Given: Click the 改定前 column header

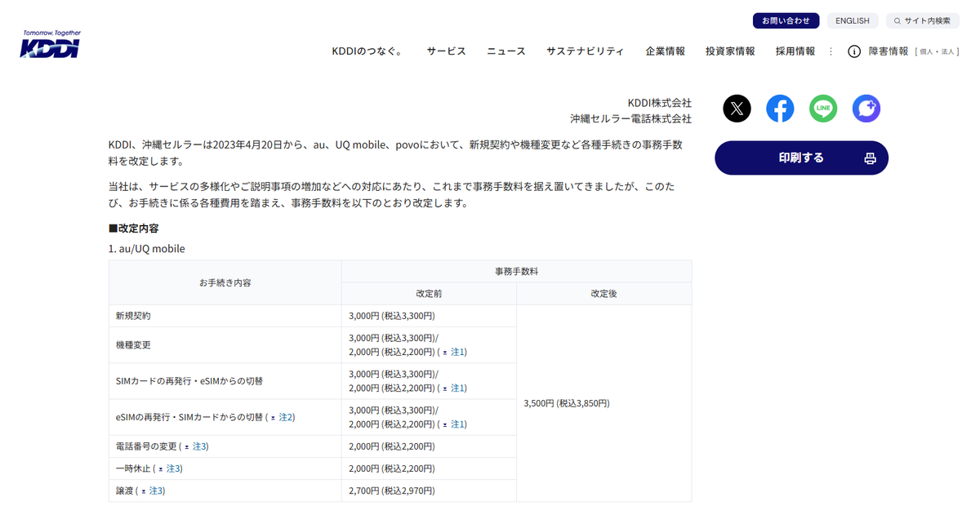Looking at the screenshot, I should pyautogui.click(x=429, y=293).
